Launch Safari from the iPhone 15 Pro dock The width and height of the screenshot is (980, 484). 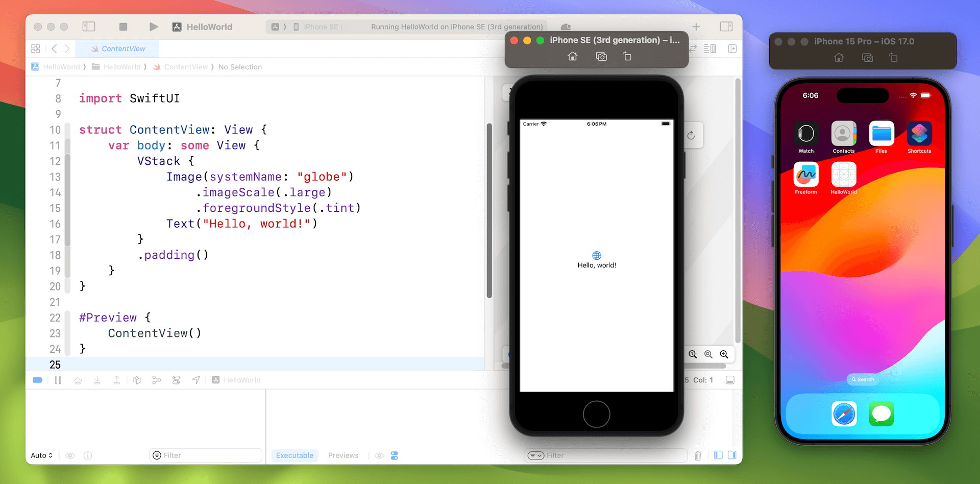tap(844, 414)
